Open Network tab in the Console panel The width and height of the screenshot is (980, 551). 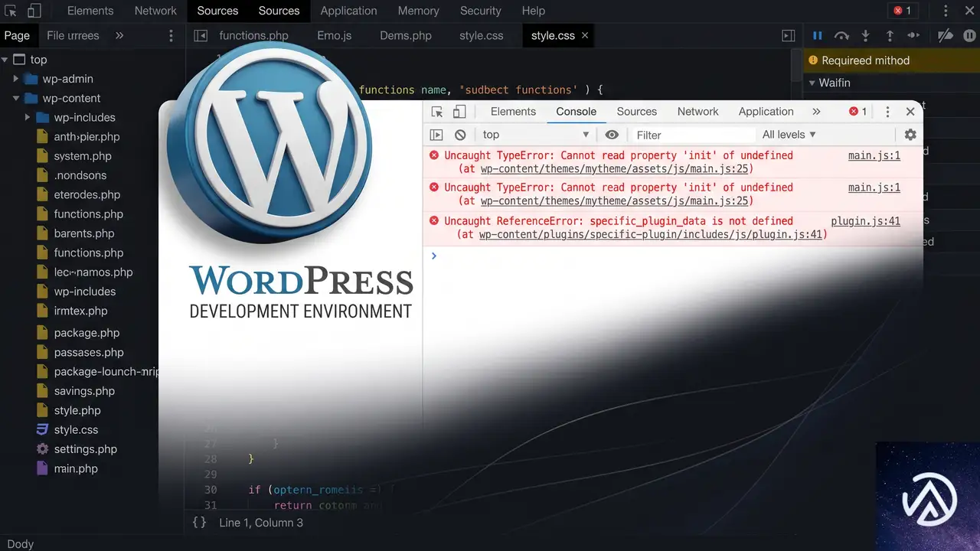pyautogui.click(x=698, y=112)
